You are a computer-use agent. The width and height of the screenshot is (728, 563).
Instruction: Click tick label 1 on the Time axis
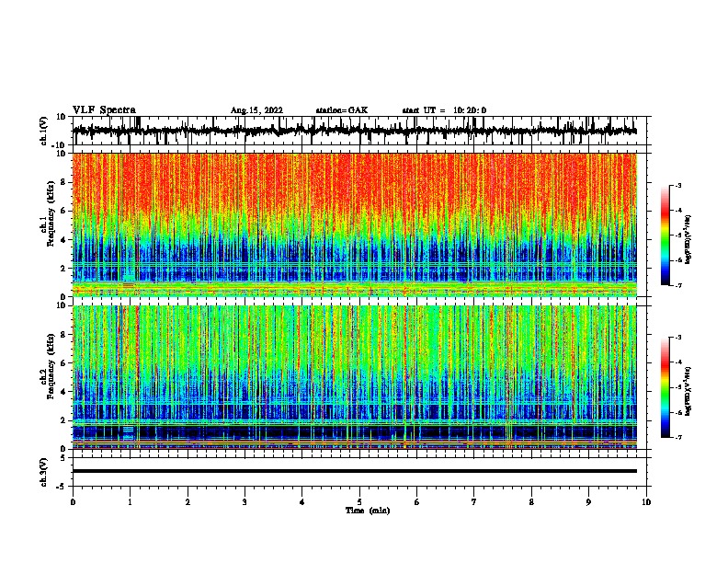(x=130, y=502)
